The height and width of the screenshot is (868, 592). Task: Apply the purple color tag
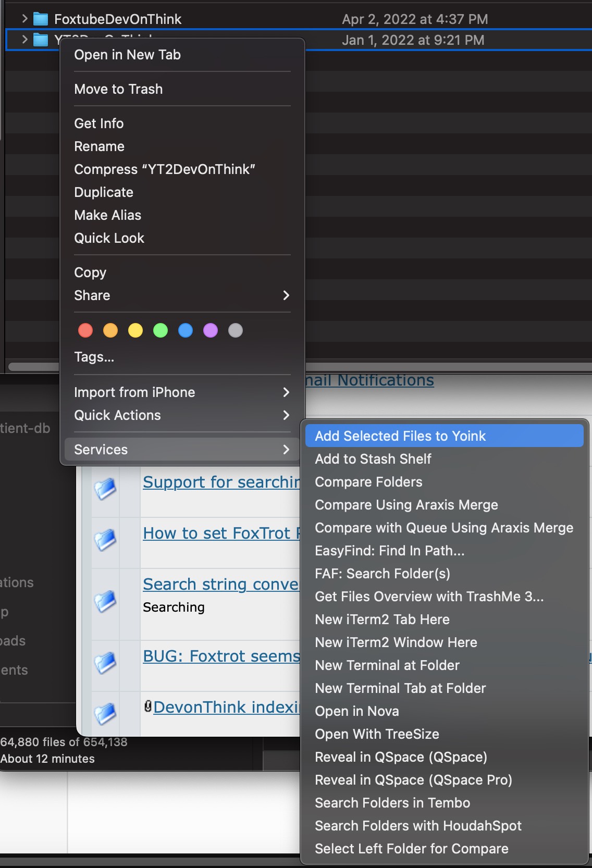211,330
